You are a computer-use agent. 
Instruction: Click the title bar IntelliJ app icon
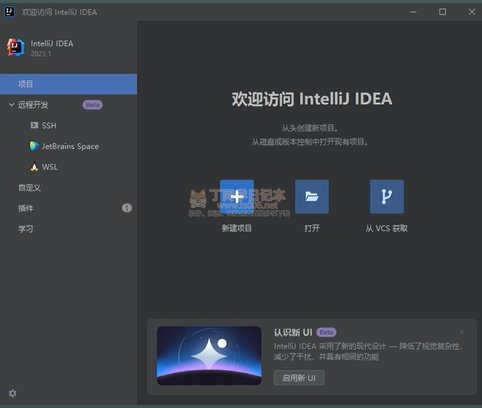(x=9, y=12)
